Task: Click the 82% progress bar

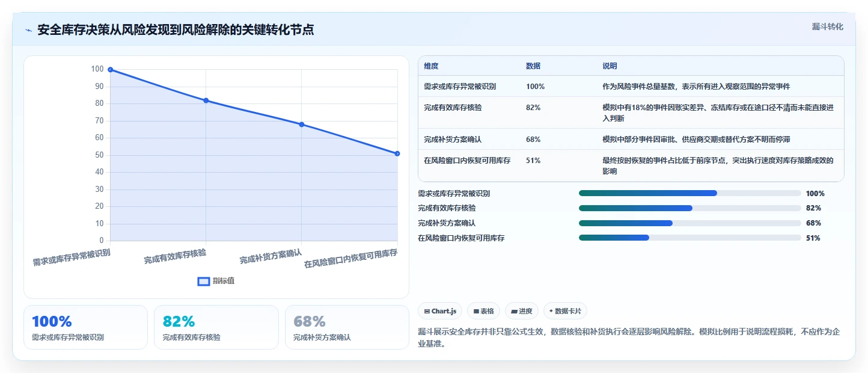Action: click(689, 208)
